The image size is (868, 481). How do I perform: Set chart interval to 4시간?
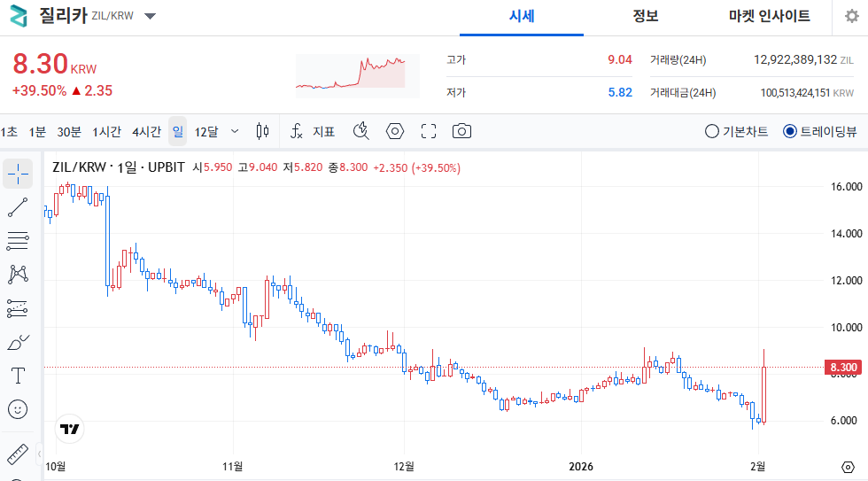(x=146, y=131)
